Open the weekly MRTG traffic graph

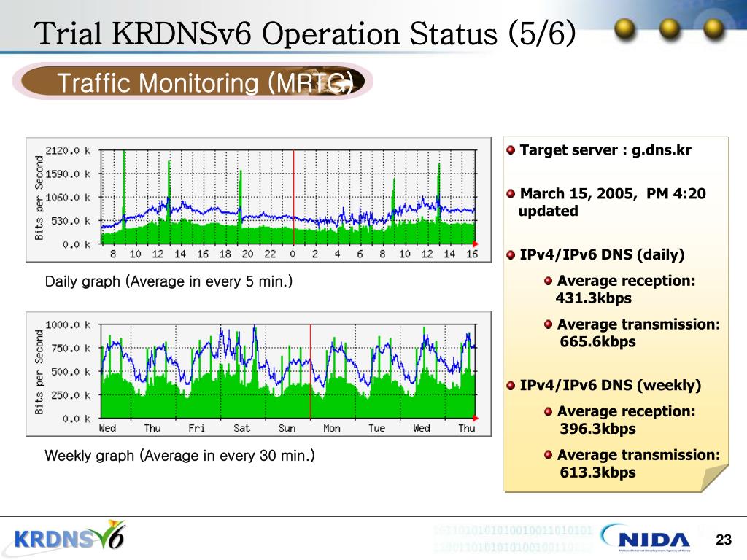click(259, 374)
